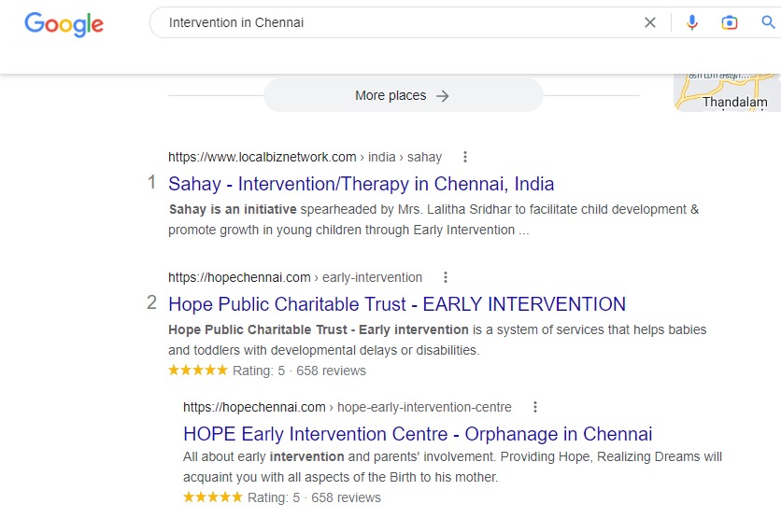The image size is (781, 532).
Task: Open three-dot menu for hopechennai early-intervention result
Action: tap(446, 277)
